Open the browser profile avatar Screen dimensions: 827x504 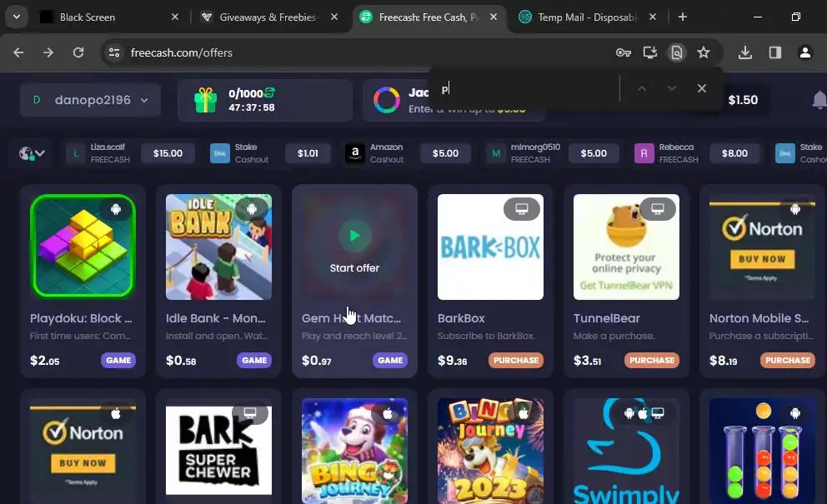tap(804, 52)
